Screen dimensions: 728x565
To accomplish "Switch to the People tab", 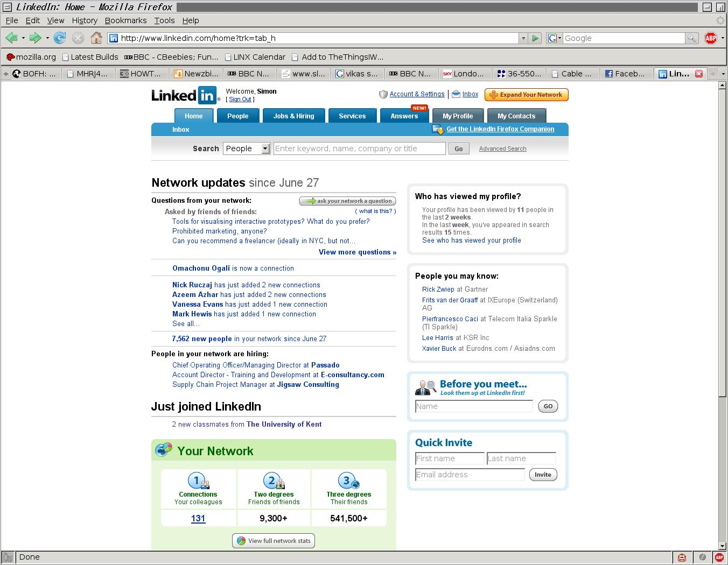I will 237,116.
